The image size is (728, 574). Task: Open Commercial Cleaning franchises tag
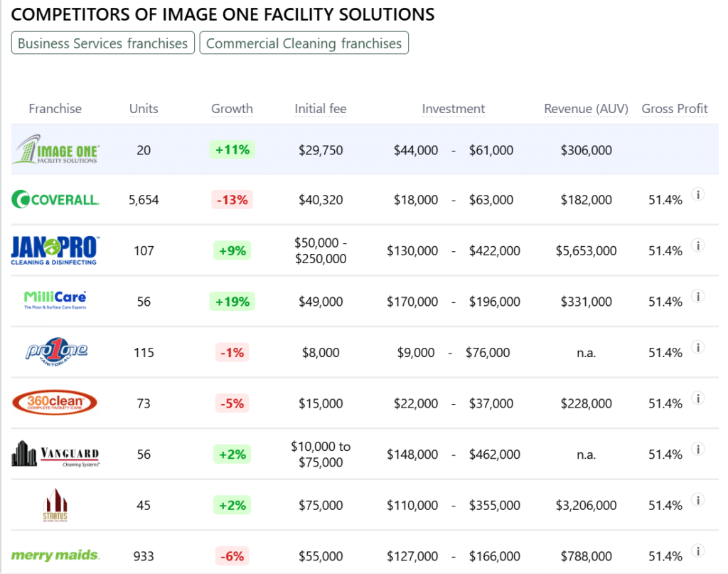[304, 43]
